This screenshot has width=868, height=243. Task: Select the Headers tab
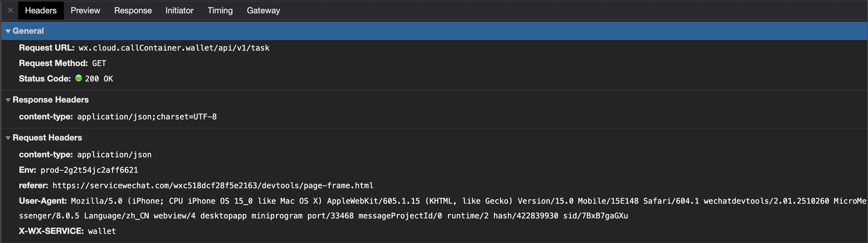[x=41, y=11]
